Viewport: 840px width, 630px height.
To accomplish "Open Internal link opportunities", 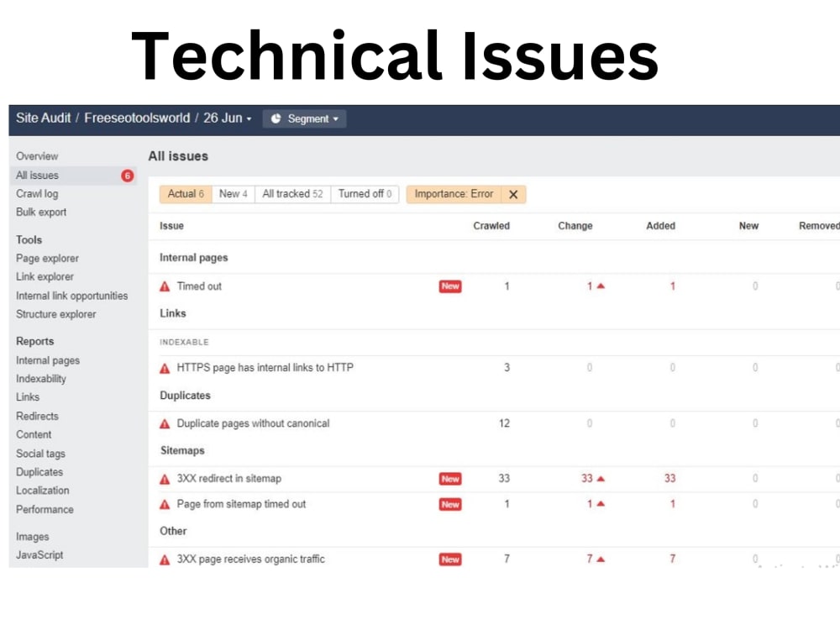I will click(x=71, y=296).
